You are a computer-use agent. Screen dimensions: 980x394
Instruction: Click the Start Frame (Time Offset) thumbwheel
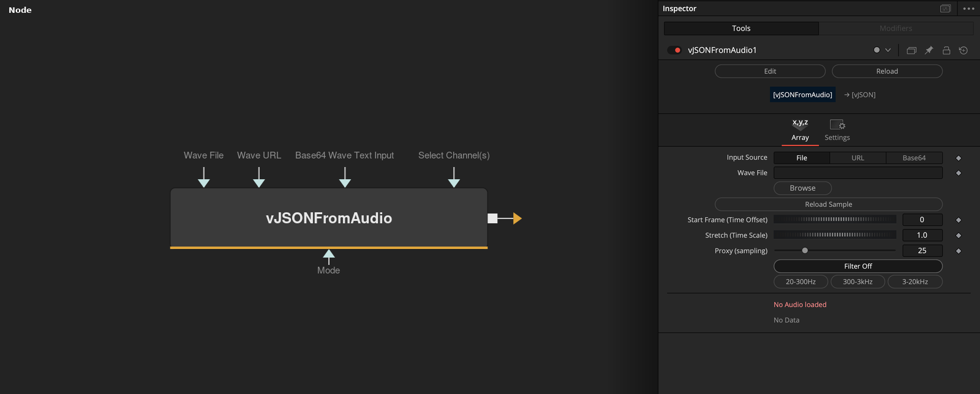tap(835, 220)
